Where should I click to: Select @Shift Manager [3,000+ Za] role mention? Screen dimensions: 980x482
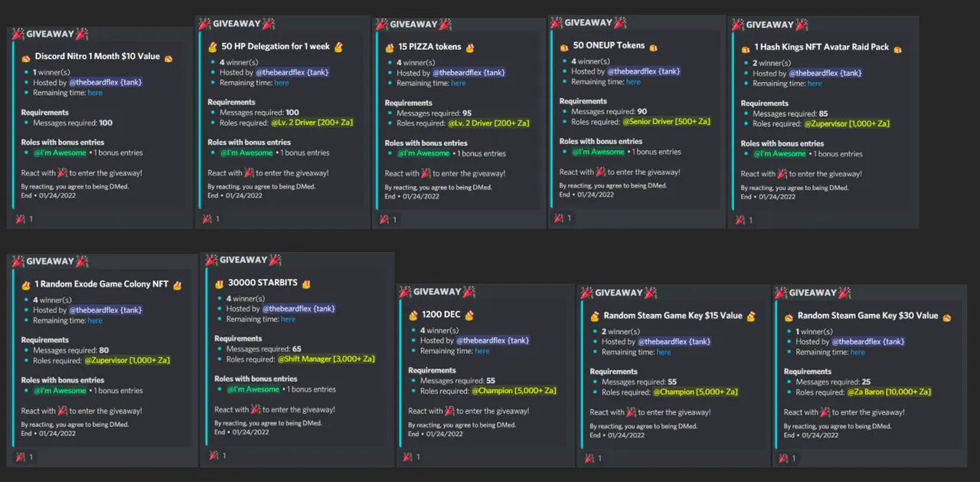tap(326, 359)
